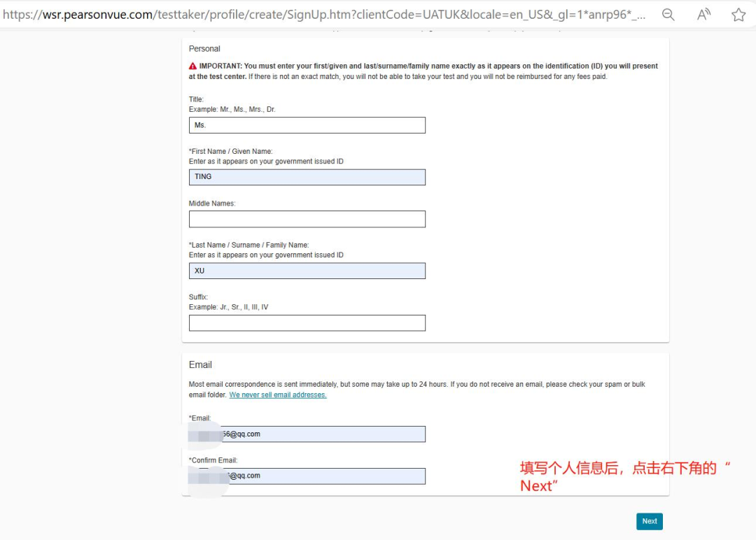Add page to favorites with star icon
The height and width of the screenshot is (540, 756).
click(738, 15)
